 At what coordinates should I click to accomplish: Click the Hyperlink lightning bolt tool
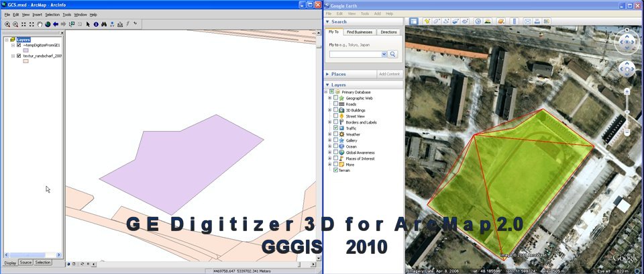pos(127,24)
